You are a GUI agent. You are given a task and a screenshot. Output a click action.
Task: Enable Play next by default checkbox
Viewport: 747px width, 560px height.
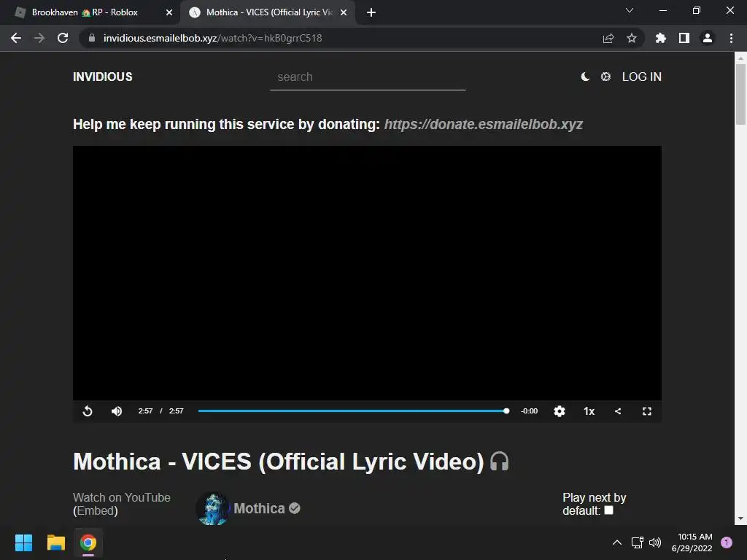point(608,510)
